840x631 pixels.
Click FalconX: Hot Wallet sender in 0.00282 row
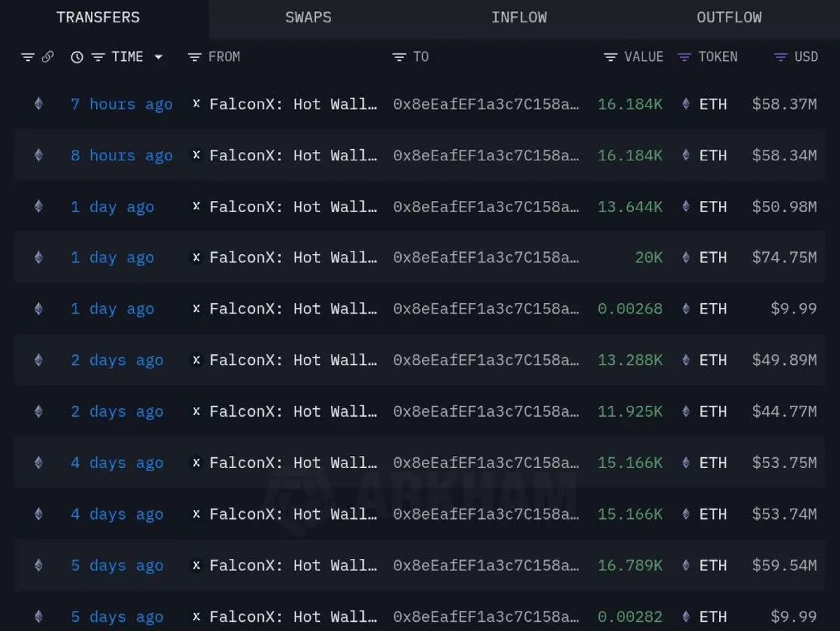click(293, 617)
